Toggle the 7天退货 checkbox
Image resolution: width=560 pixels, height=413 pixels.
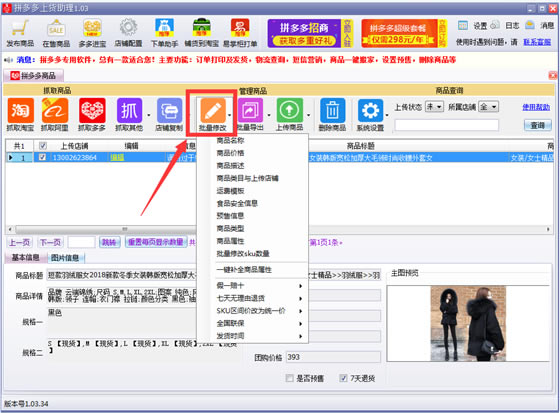(343, 378)
